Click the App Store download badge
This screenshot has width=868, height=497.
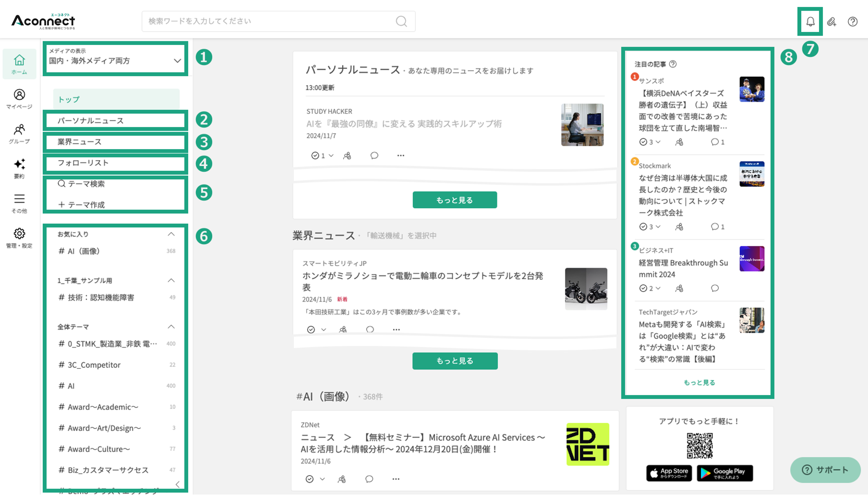pos(669,473)
